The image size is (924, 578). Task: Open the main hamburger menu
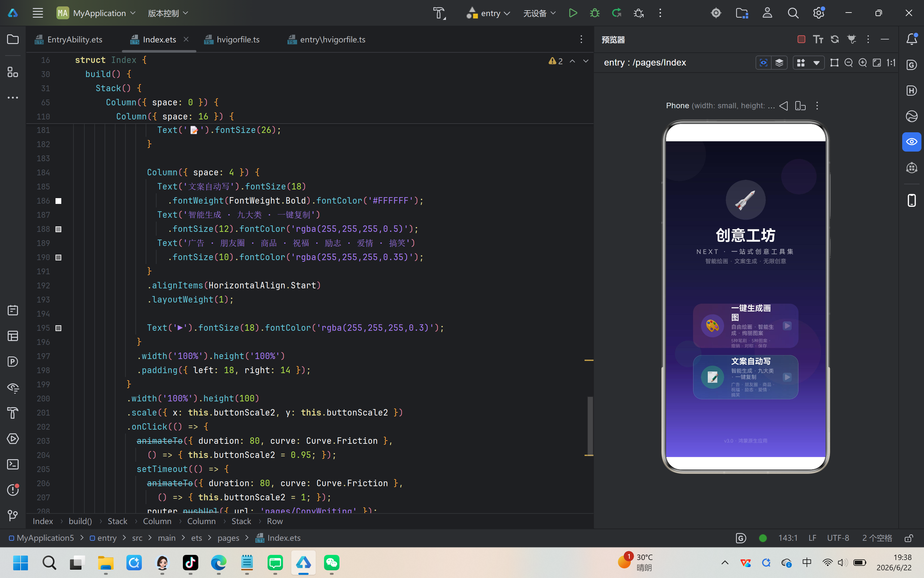tap(38, 13)
